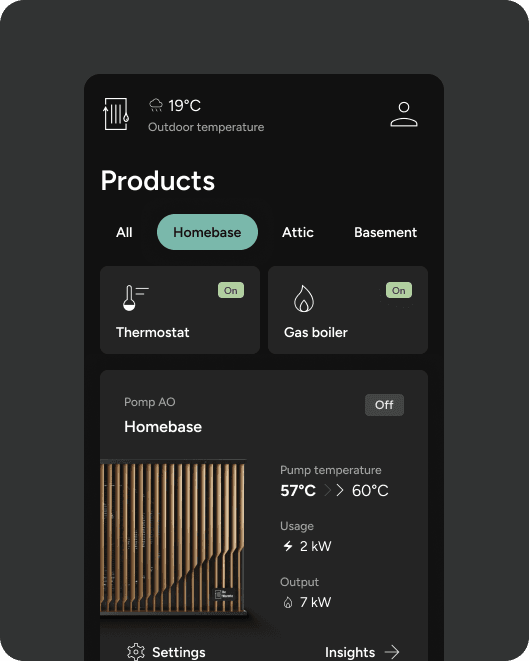
Task: Click the Insights arrow icon
Action: pyautogui.click(x=392, y=652)
